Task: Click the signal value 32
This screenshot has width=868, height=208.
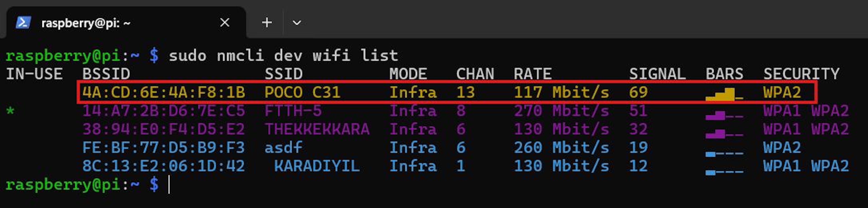Action: point(639,129)
